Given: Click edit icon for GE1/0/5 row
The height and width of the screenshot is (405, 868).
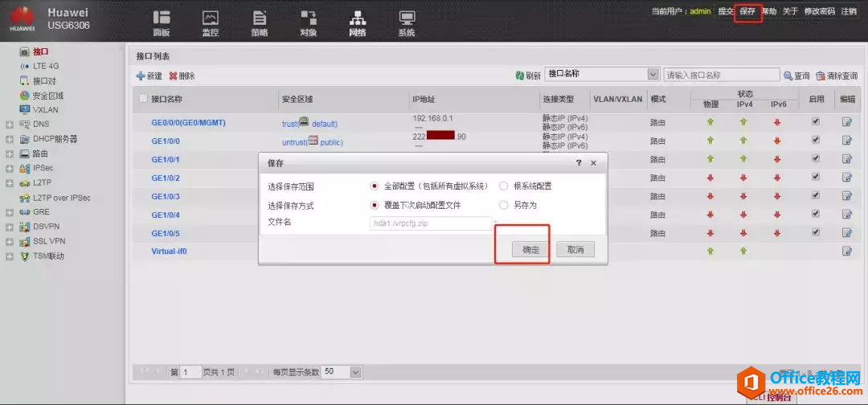Looking at the screenshot, I should coord(847,232).
